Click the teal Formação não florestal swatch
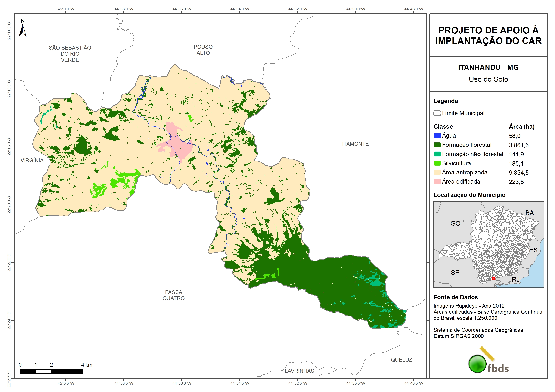Viewport: 555px width, 392px height. coord(437,154)
